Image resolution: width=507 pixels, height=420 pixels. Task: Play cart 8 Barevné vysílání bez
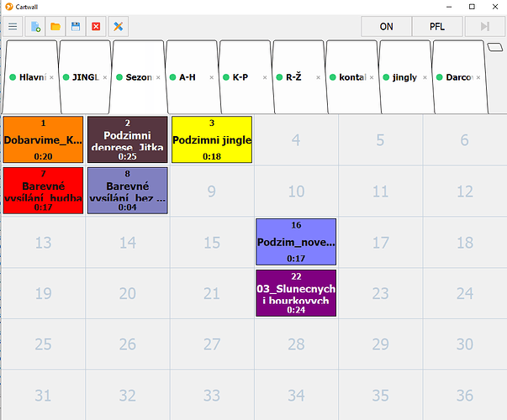coord(128,191)
